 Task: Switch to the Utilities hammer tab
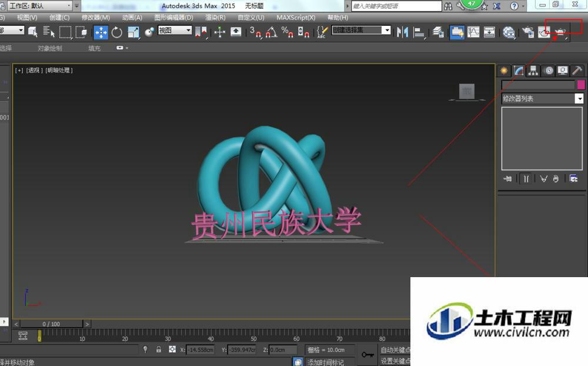pos(577,71)
